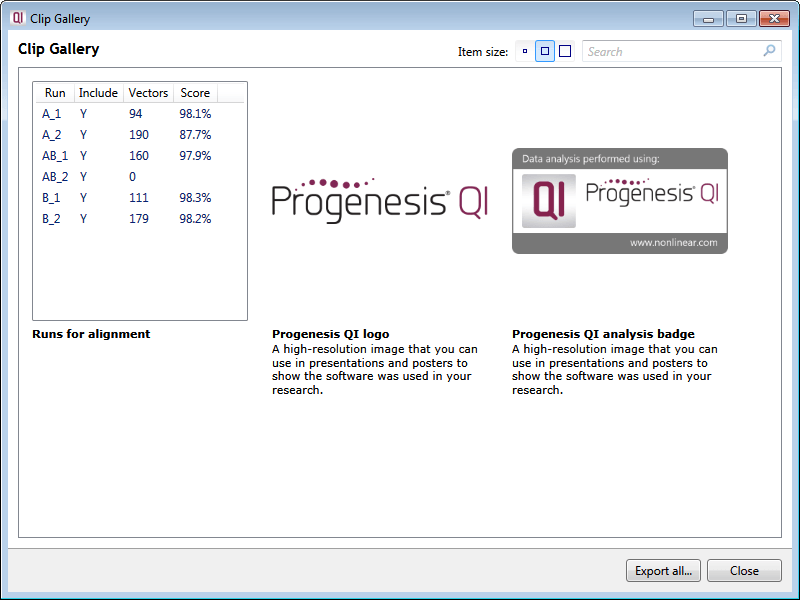This screenshot has width=800, height=600.
Task: Maximize the Clip Gallery window
Action: click(x=741, y=19)
